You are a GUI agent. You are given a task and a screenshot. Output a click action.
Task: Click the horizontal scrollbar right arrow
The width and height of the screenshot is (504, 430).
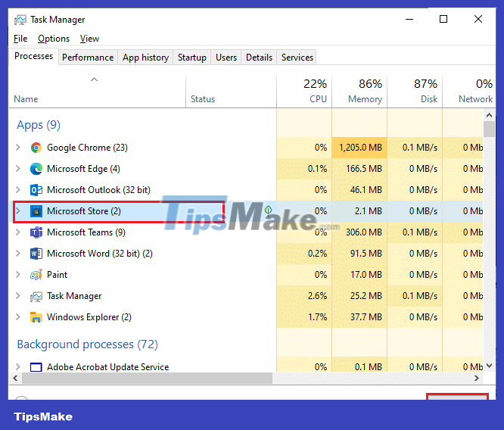pos(477,379)
